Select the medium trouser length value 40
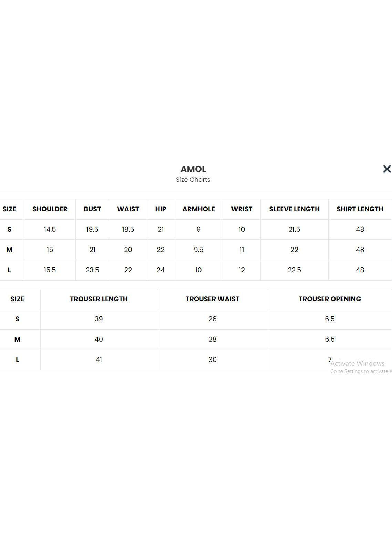This screenshot has width=392, height=546. point(99,339)
